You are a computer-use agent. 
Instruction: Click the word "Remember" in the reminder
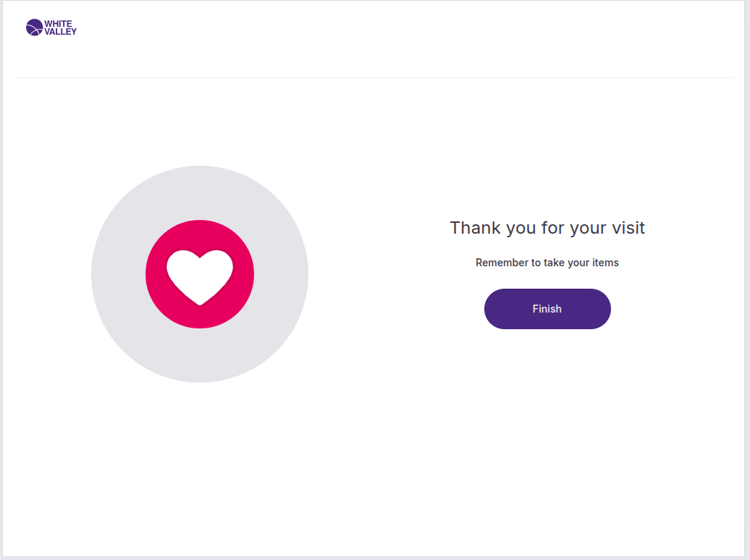pos(502,263)
